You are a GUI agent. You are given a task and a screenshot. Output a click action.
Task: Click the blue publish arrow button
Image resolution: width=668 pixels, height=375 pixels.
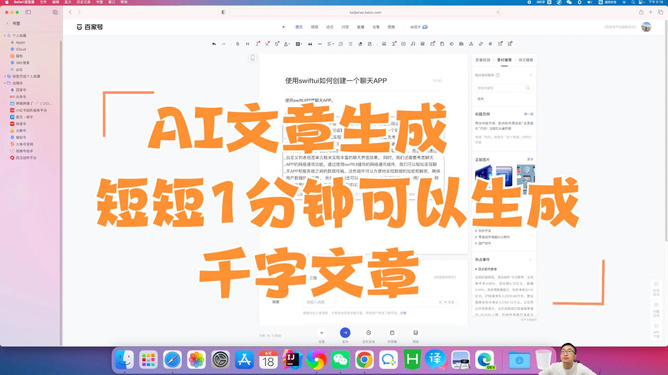345,332
